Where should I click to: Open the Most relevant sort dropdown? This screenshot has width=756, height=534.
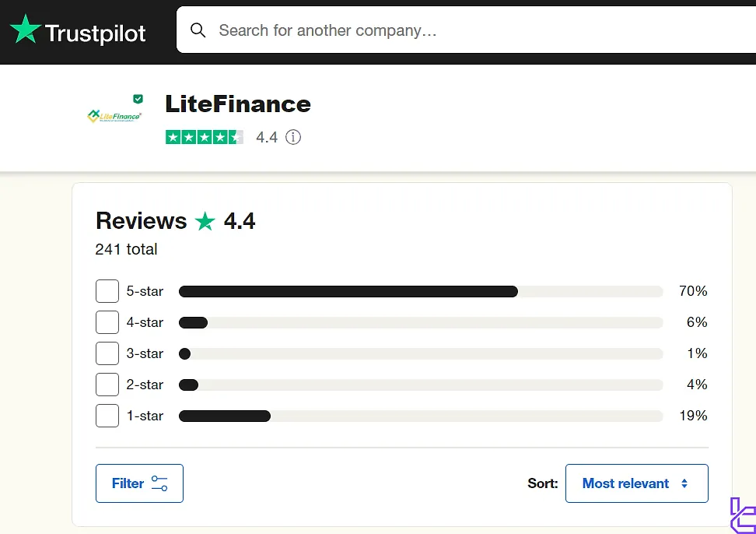pos(636,483)
